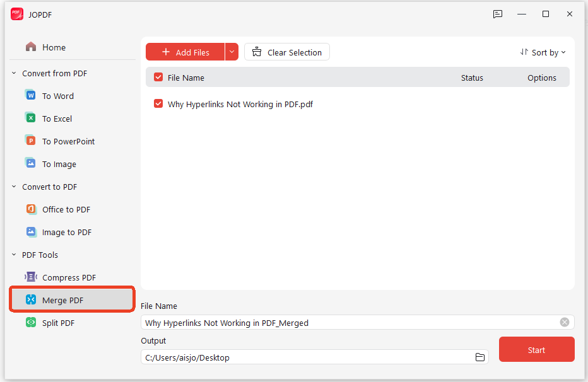588x382 pixels.
Task: Clear the File Name field with X icon
Action: [x=565, y=322]
